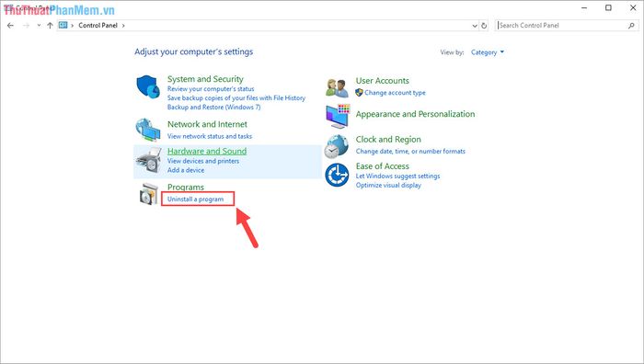The height and width of the screenshot is (364, 644).
Task: Expand the View by Category dropdown
Action: coord(487,52)
